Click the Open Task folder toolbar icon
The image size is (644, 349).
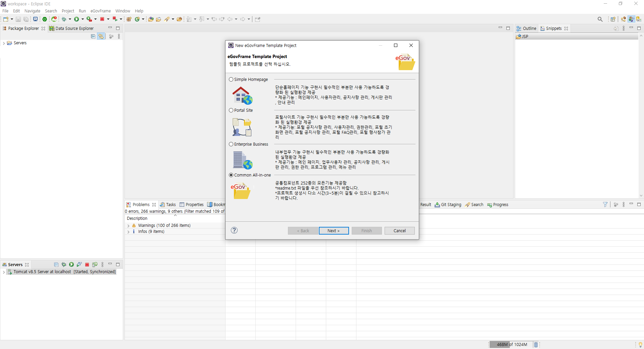(159, 19)
